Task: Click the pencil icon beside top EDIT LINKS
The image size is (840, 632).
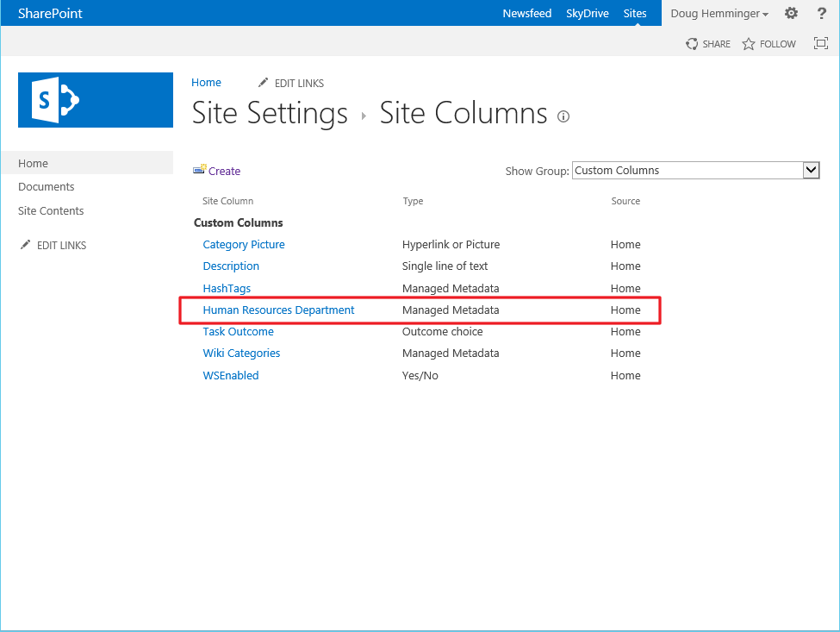Action: [264, 82]
